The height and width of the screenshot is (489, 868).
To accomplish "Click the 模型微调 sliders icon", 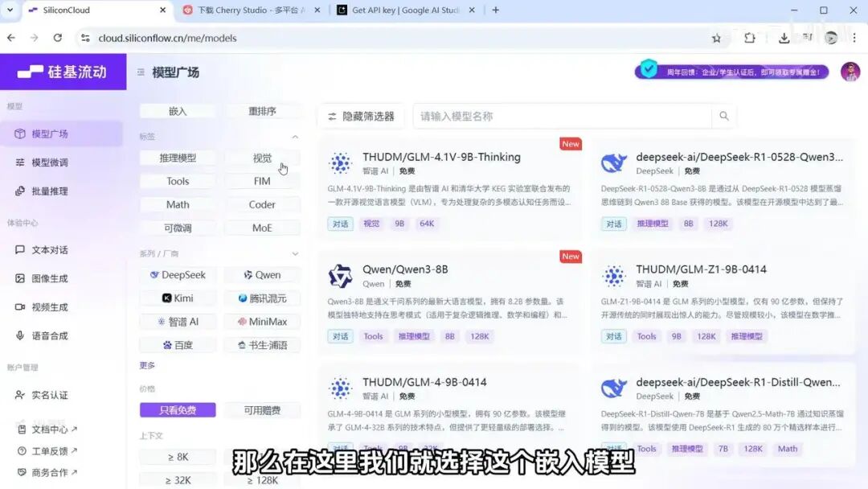I will click(x=20, y=162).
